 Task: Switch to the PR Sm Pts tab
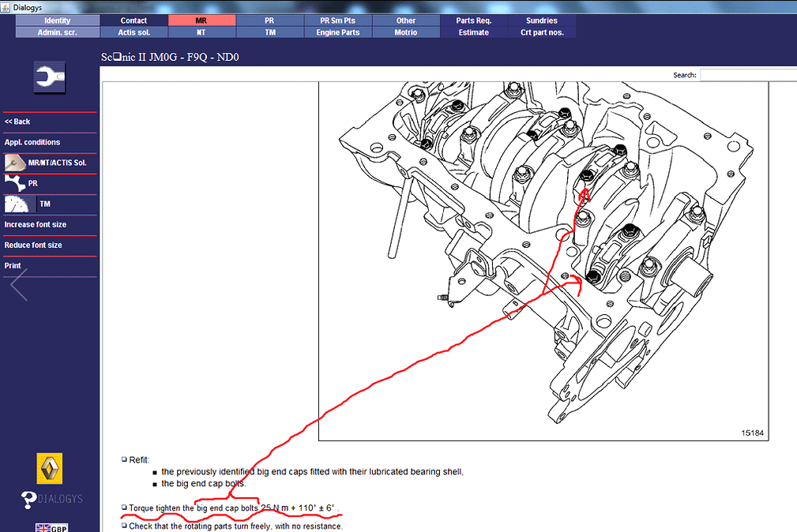(x=338, y=21)
